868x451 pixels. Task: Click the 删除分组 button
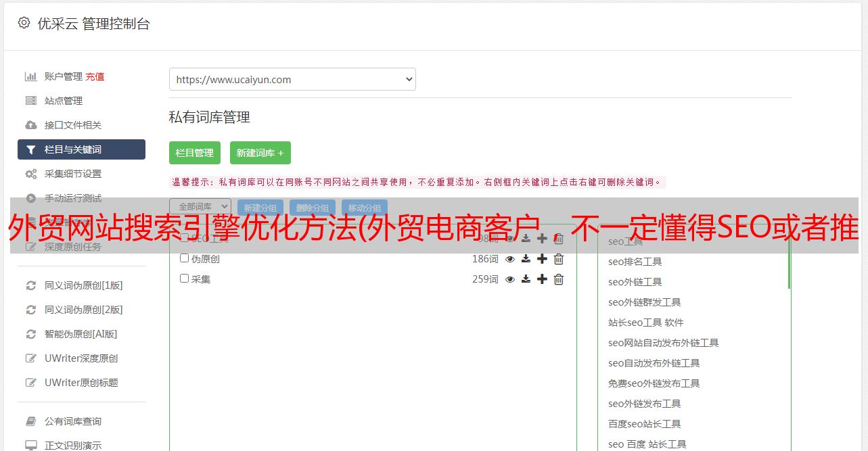313,208
